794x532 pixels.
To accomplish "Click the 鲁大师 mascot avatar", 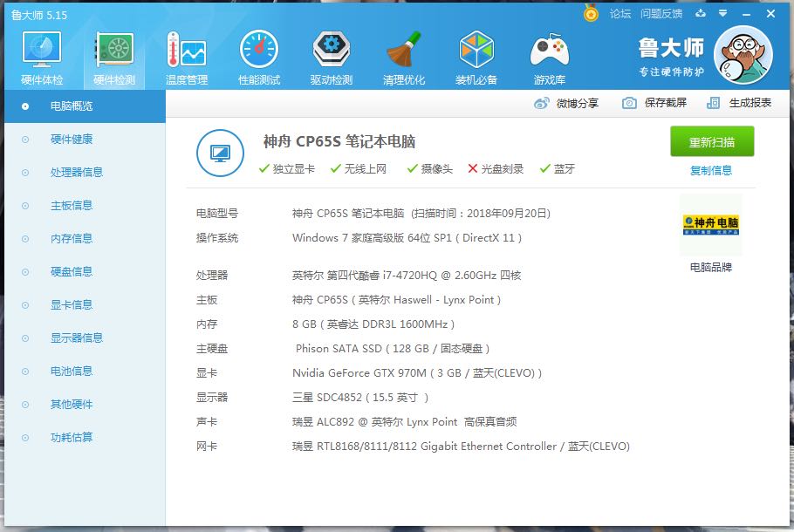I will [x=743, y=55].
